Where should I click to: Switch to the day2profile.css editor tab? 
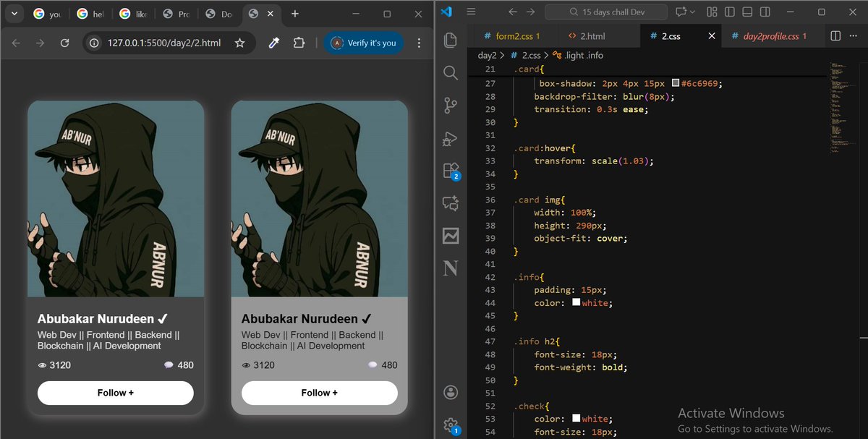point(773,35)
